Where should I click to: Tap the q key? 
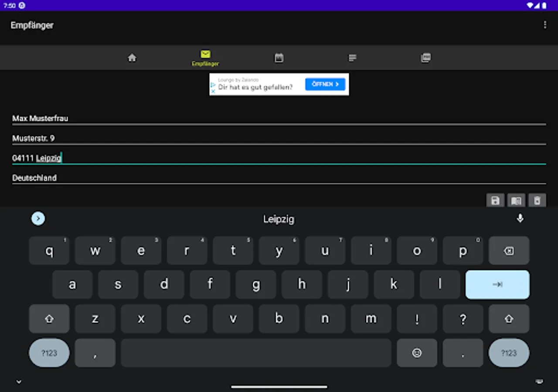coord(49,251)
